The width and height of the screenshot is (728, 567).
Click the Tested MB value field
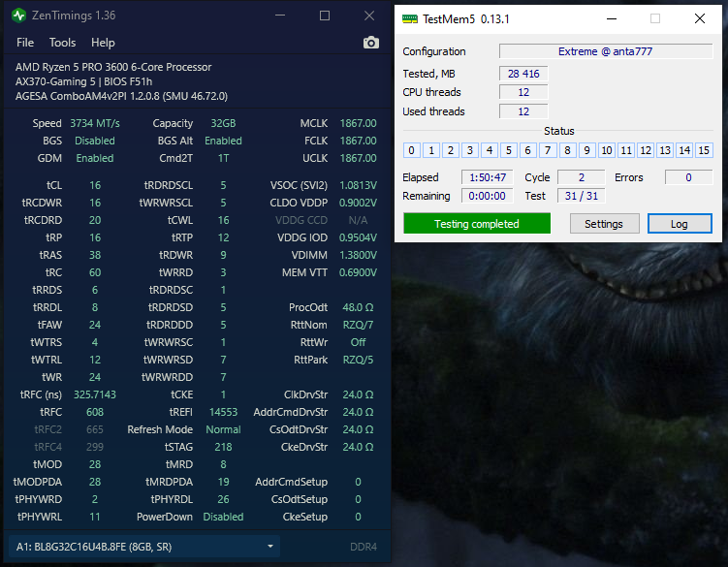[x=523, y=74]
